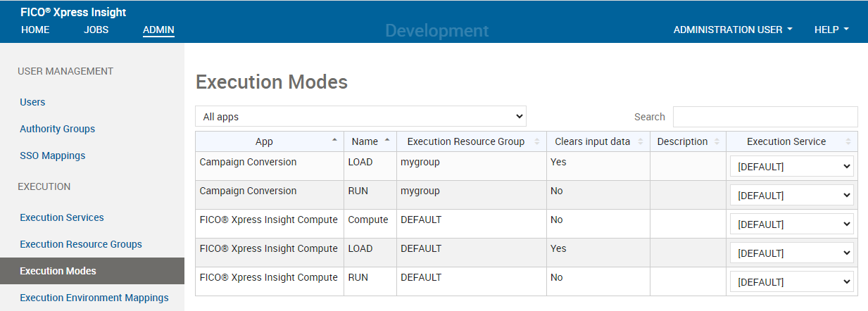Open the Users page link
This screenshot has height=311, width=868.
(x=32, y=102)
